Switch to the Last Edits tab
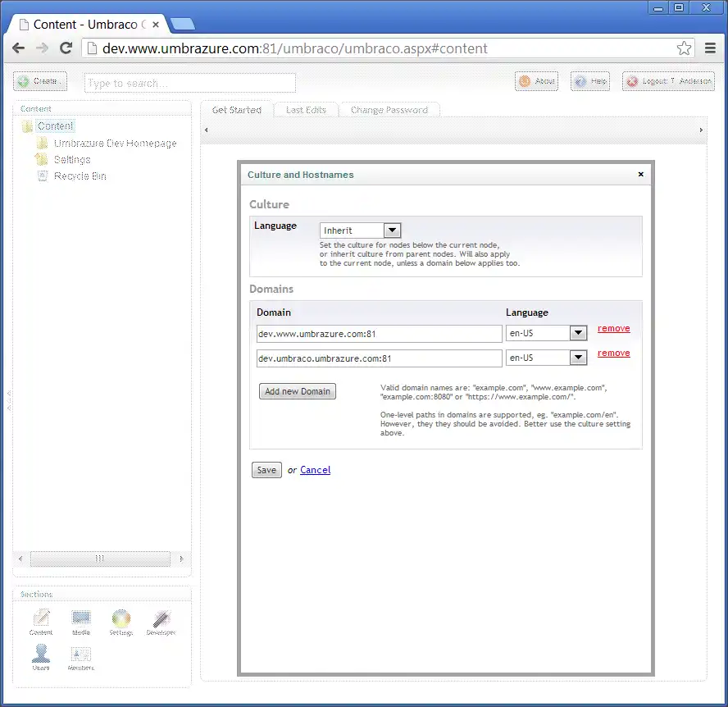Image resolution: width=728 pixels, height=707 pixels. (x=306, y=110)
